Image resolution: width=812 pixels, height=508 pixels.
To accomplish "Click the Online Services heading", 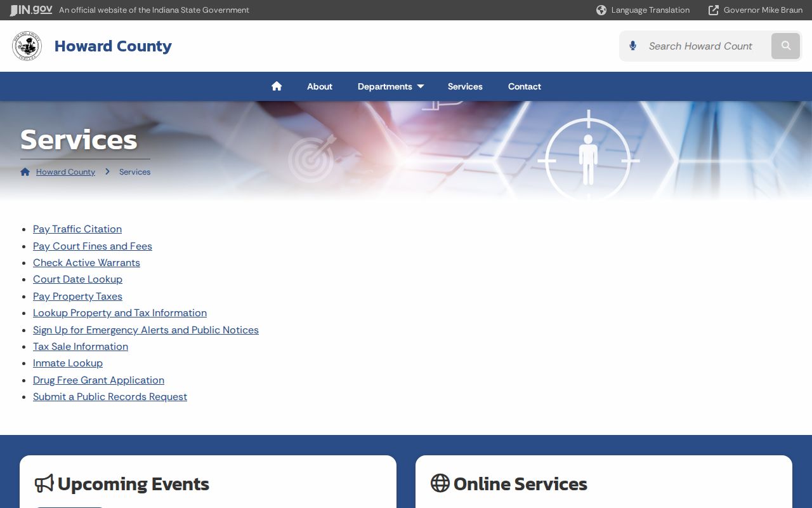I will coord(520,484).
